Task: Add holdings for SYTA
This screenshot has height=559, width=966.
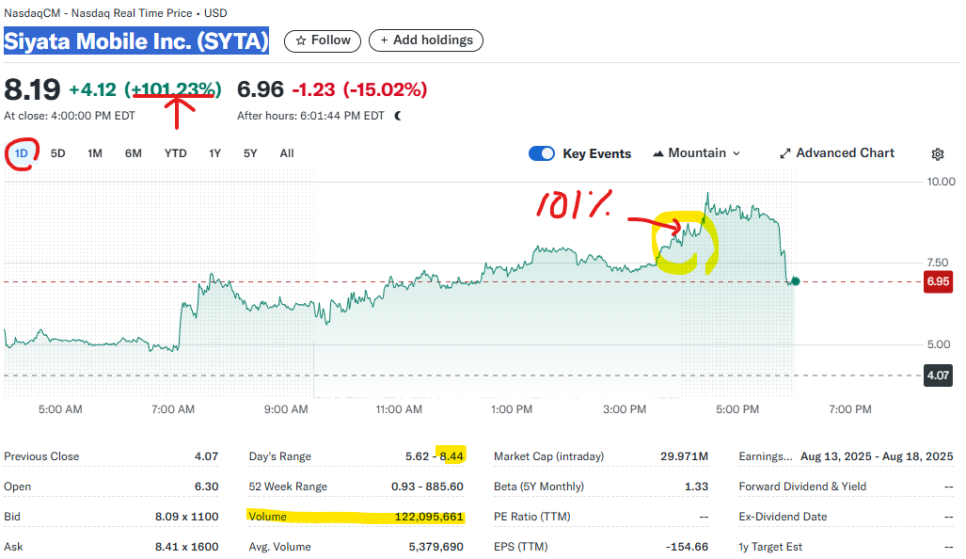Action: click(x=426, y=41)
